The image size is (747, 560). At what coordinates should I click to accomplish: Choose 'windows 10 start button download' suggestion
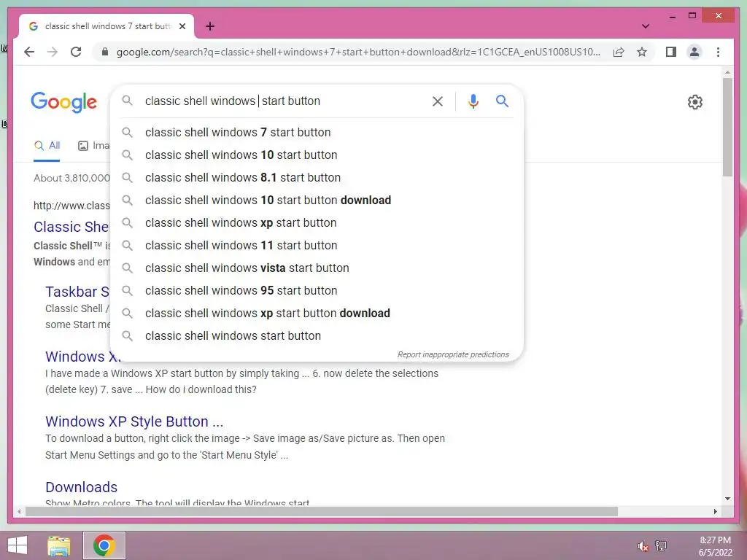tap(317, 200)
